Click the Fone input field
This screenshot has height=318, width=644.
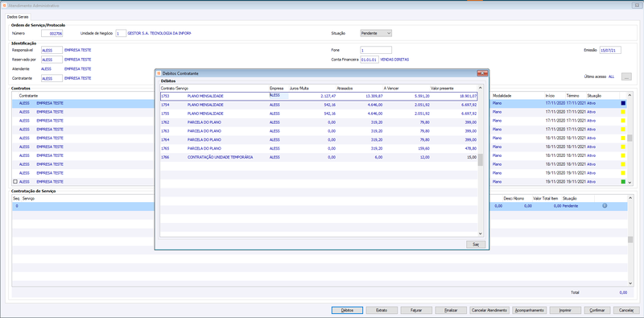pyautogui.click(x=376, y=50)
